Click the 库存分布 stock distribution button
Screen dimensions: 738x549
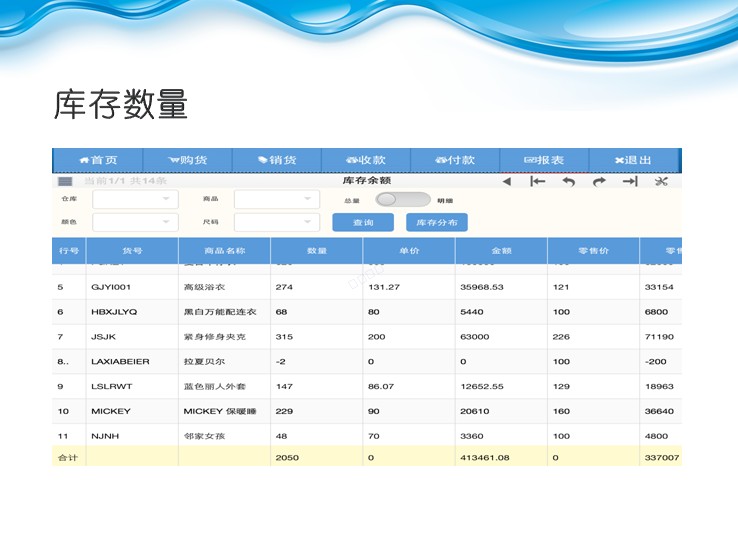[437, 222]
